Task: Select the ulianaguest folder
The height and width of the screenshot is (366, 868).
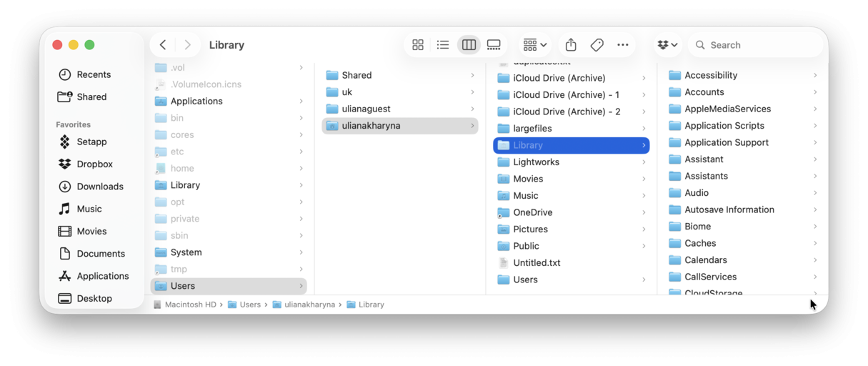Action: click(400, 109)
